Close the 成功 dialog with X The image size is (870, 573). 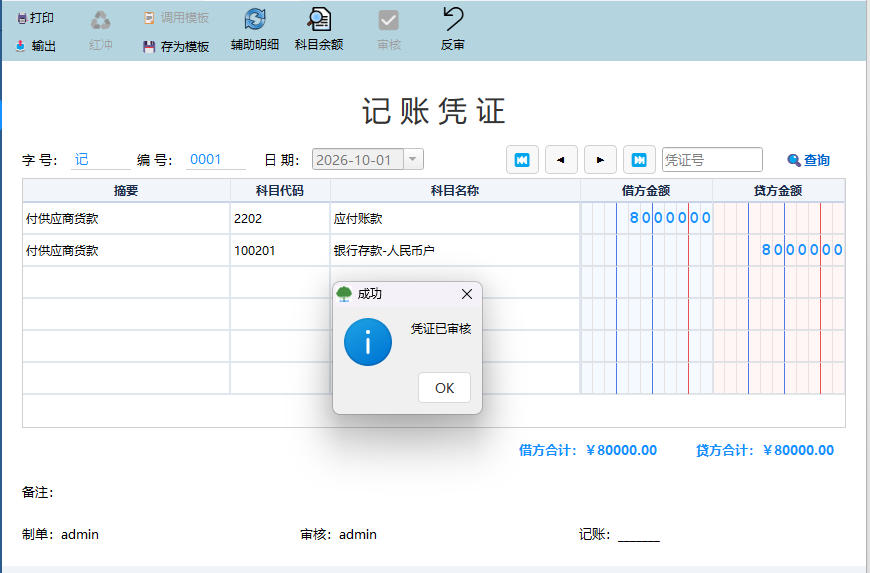click(467, 294)
